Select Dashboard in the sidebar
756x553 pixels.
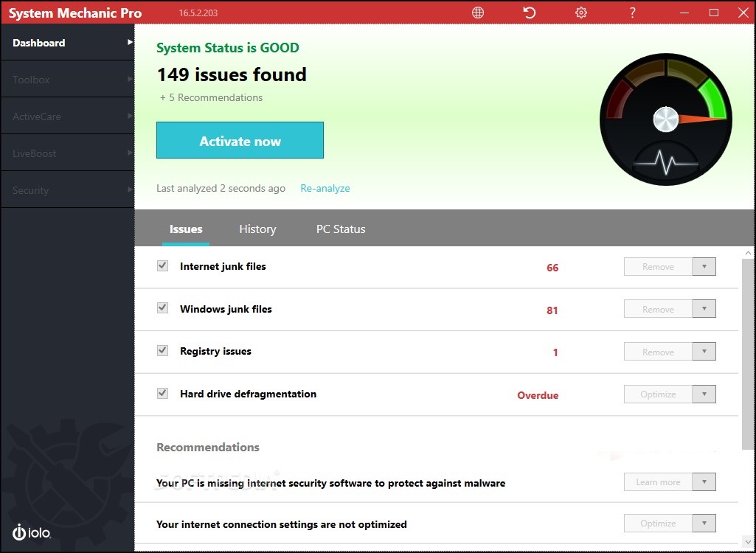[x=68, y=43]
